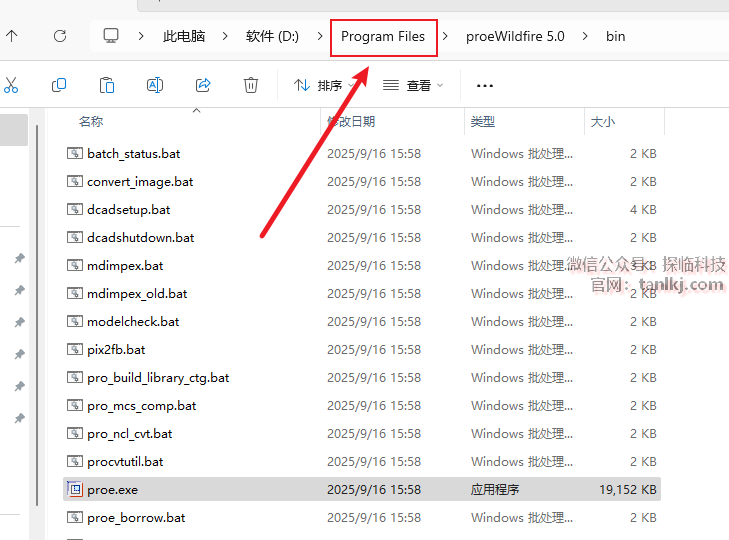Click the 19,152 KB size of proe.exe
The image size is (729, 540).
(628, 490)
